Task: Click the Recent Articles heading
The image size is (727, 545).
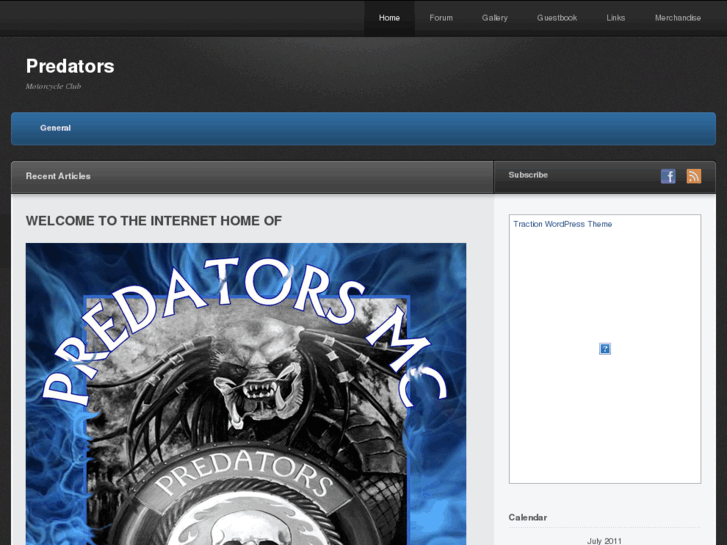Action: 58,176
